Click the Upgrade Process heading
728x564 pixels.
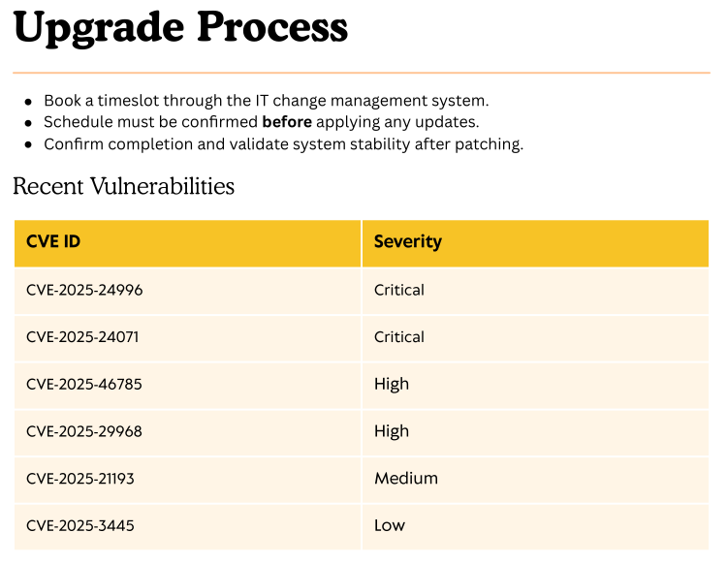[x=180, y=27]
